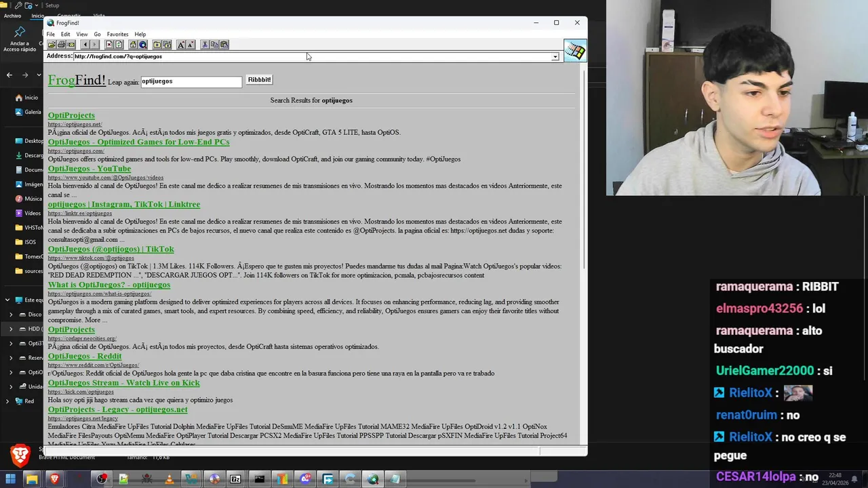The height and width of the screenshot is (488, 868).
Task: Go forward with the right arrow button
Action: tap(95, 45)
